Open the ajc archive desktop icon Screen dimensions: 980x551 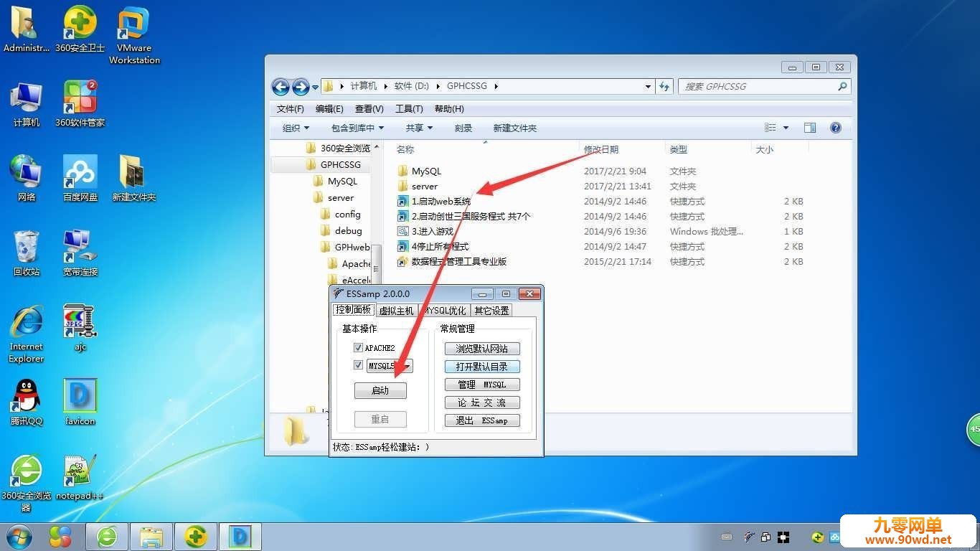80,328
